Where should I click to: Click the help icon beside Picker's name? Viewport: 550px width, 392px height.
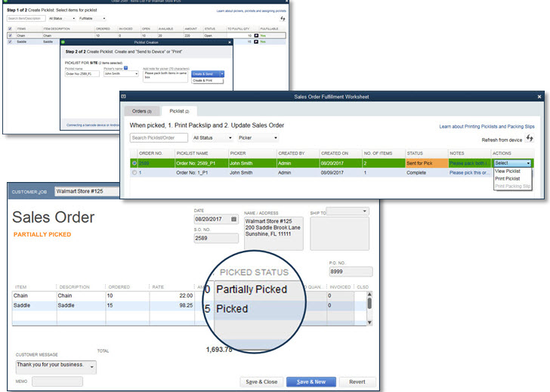pyautogui.click(x=126, y=68)
